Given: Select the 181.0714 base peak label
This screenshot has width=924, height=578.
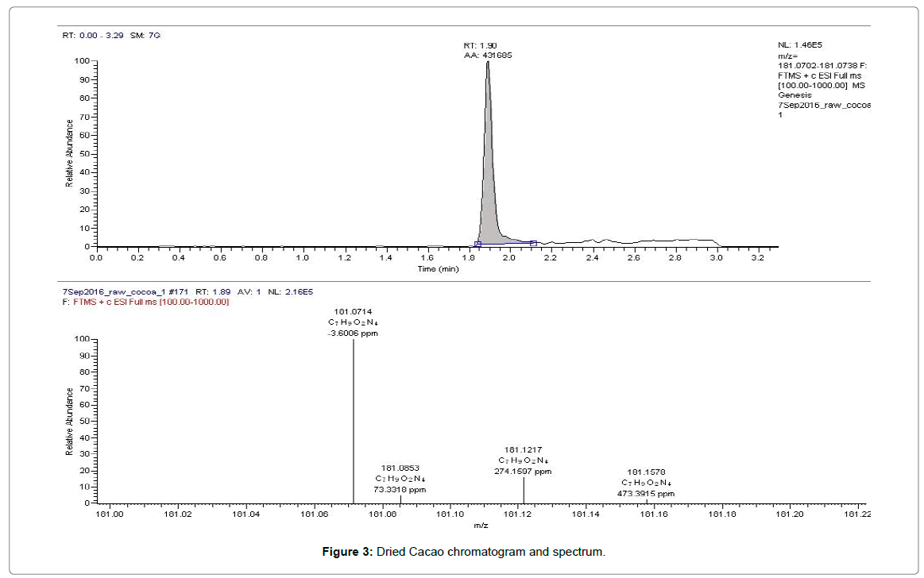Looking at the screenshot, I should click(353, 313).
